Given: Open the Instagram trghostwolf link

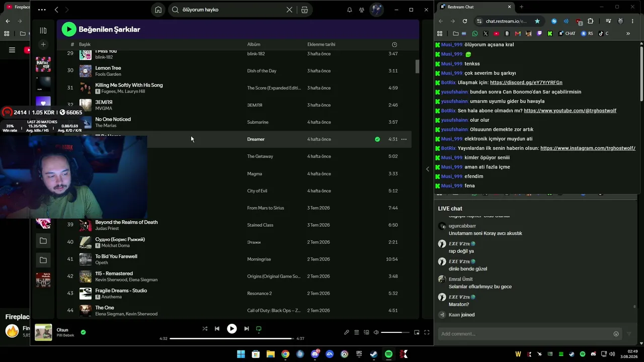Looking at the screenshot, I should click(x=588, y=148).
